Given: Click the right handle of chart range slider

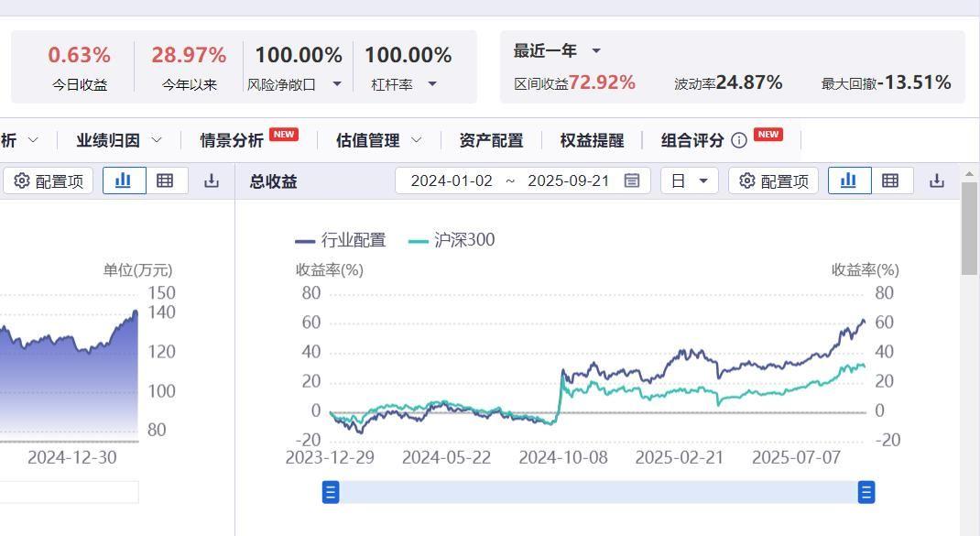Looking at the screenshot, I should coord(866,492).
